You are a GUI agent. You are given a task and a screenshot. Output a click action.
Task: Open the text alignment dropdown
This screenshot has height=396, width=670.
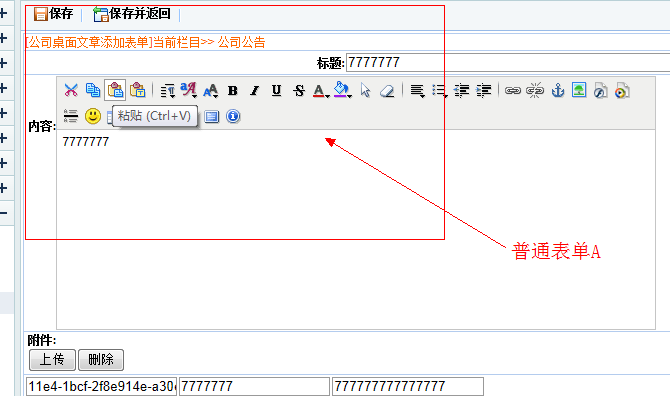417,91
